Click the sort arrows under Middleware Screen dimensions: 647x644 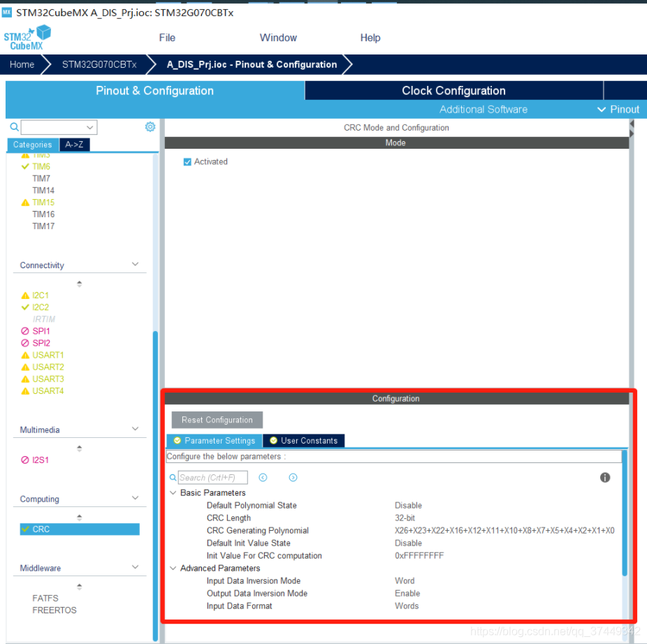coord(79,587)
